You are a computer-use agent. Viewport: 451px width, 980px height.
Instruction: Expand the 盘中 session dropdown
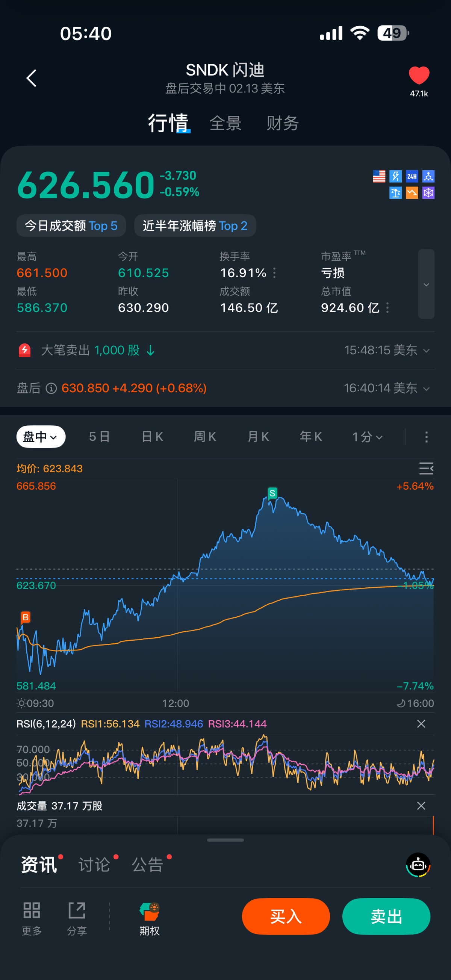[x=41, y=437]
